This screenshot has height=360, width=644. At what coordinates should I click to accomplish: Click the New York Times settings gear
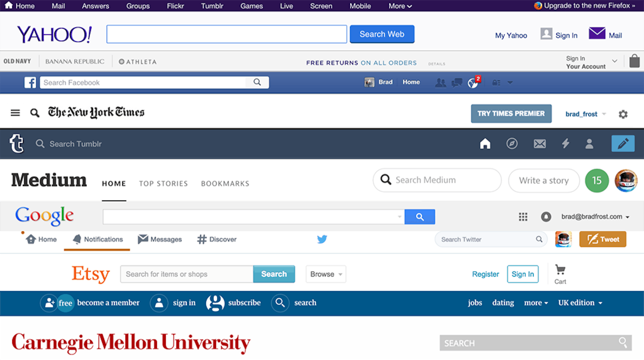point(623,114)
